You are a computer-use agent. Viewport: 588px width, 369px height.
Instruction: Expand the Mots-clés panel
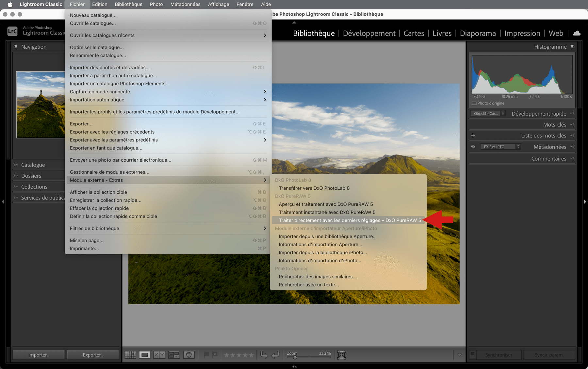tap(572, 124)
